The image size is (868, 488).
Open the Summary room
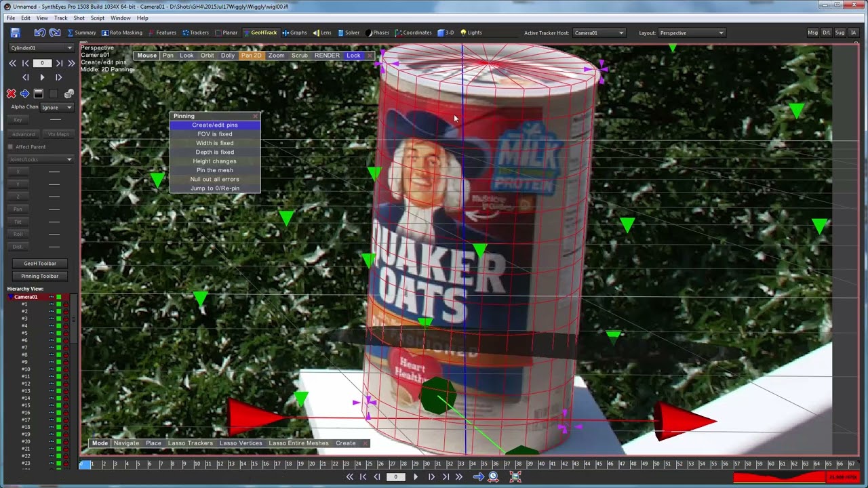coord(81,33)
